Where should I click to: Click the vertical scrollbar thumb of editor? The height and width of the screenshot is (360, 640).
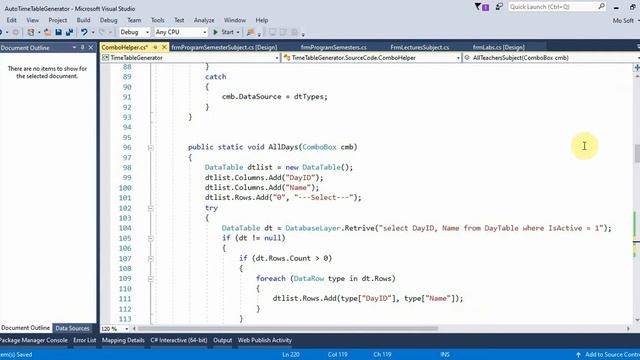pyautogui.click(x=637, y=153)
